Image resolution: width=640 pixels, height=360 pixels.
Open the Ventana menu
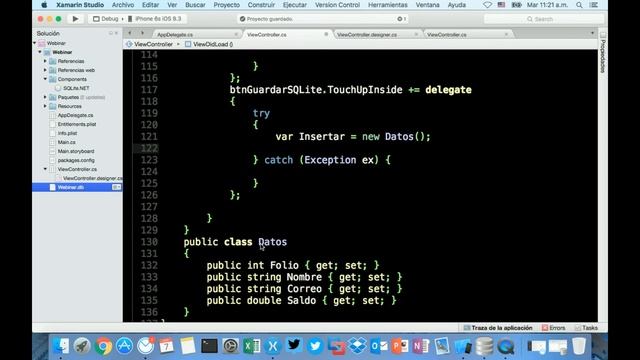(427, 5)
